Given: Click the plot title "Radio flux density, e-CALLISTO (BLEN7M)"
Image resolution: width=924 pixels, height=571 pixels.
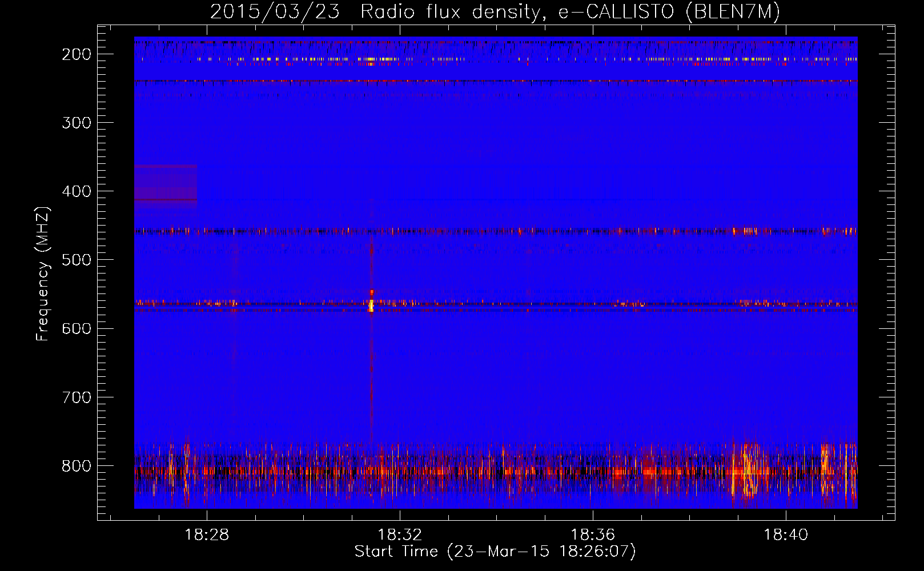Looking at the screenshot, I should (x=570, y=11).
